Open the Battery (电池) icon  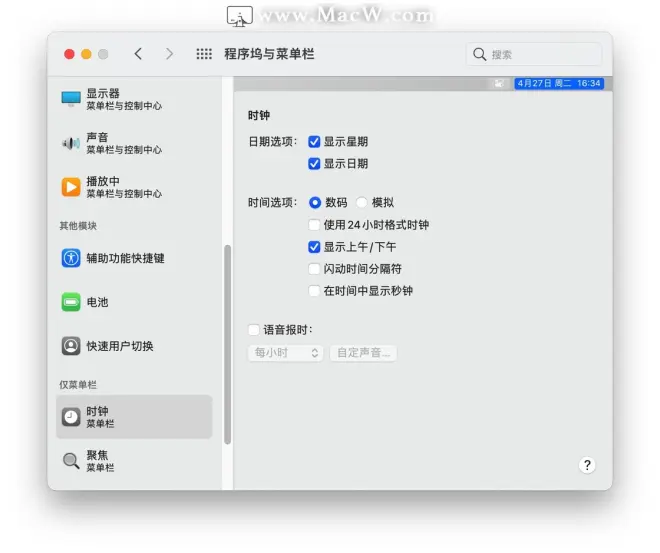coord(71,302)
